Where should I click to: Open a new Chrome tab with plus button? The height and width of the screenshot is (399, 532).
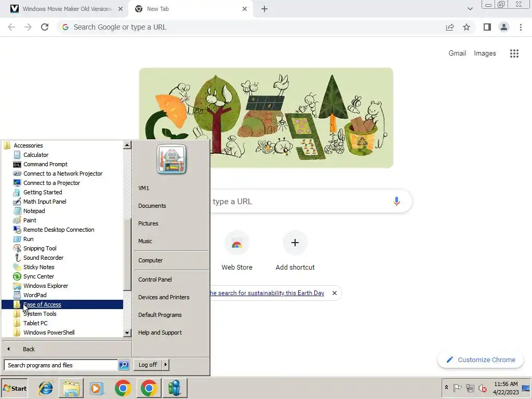point(264,9)
